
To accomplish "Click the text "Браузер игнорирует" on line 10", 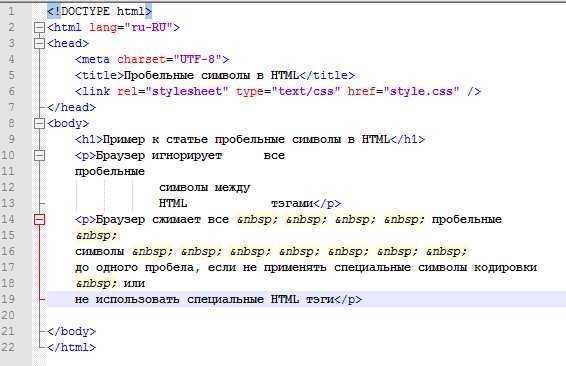I will 159,156.
